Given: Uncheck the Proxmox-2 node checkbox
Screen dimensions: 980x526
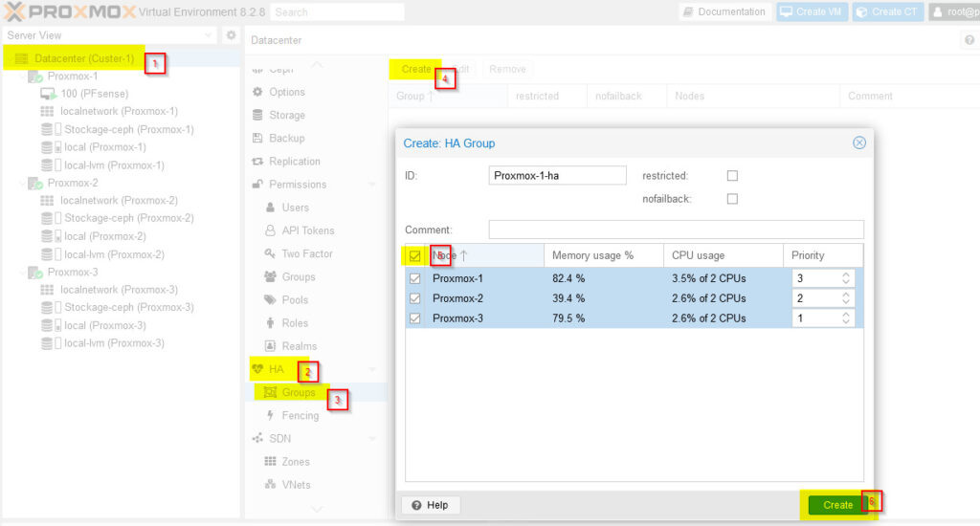Looking at the screenshot, I should click(415, 298).
